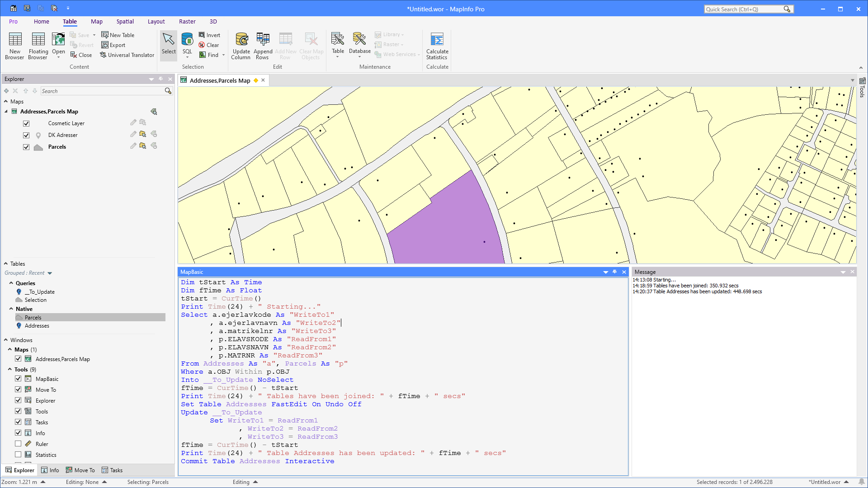868x488 pixels.
Task: Expand the Find dropdown arrow
Action: (223, 55)
